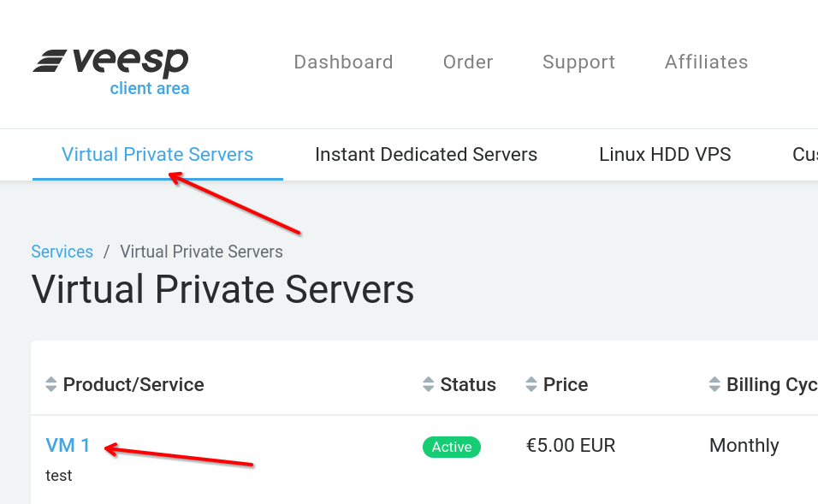Click the Active status badge
Viewport: 818px width, 504px height.
point(452,446)
